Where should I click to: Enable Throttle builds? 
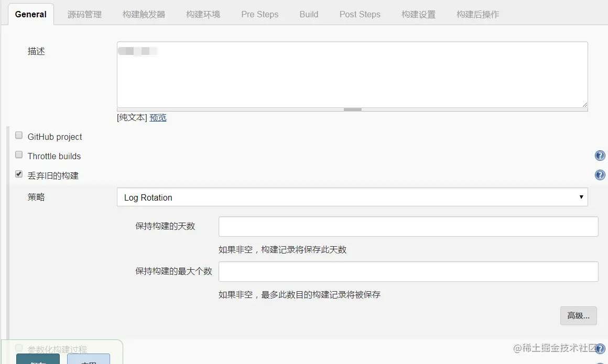pos(19,154)
